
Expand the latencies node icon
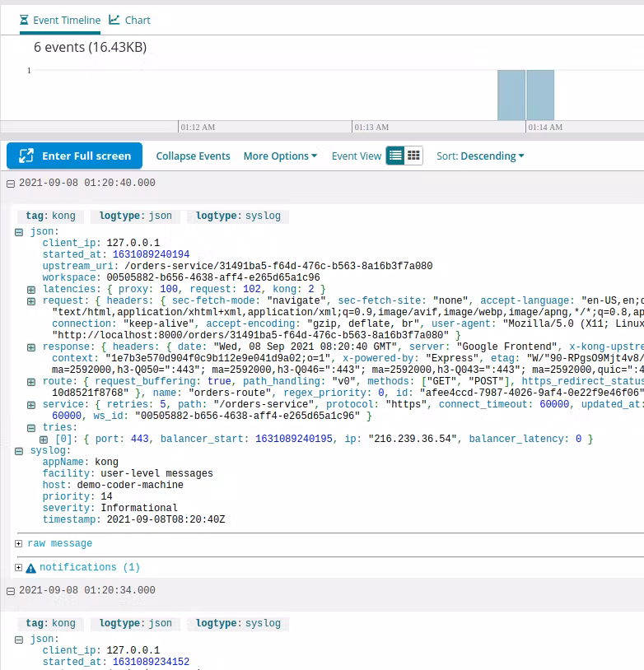31,290
